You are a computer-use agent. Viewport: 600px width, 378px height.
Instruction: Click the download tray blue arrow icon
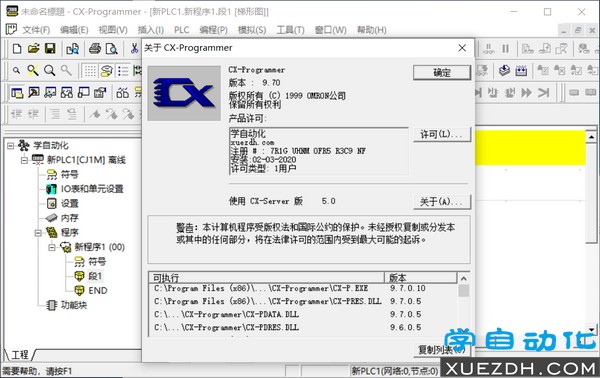click(504, 70)
